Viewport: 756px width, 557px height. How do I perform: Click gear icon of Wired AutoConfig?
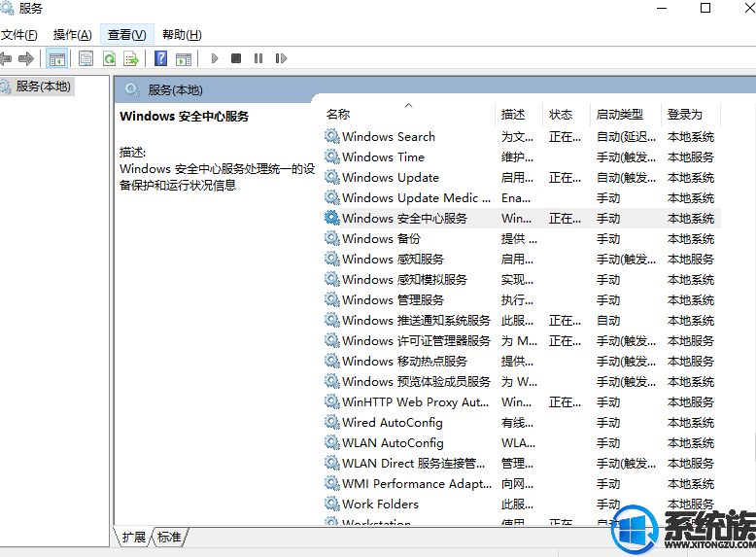[x=331, y=423]
